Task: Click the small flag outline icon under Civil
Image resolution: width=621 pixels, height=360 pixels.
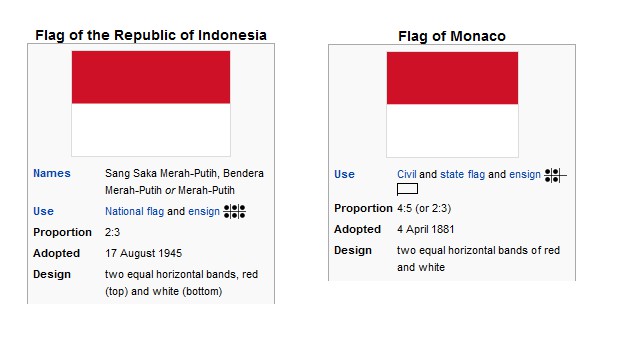Action: click(408, 189)
